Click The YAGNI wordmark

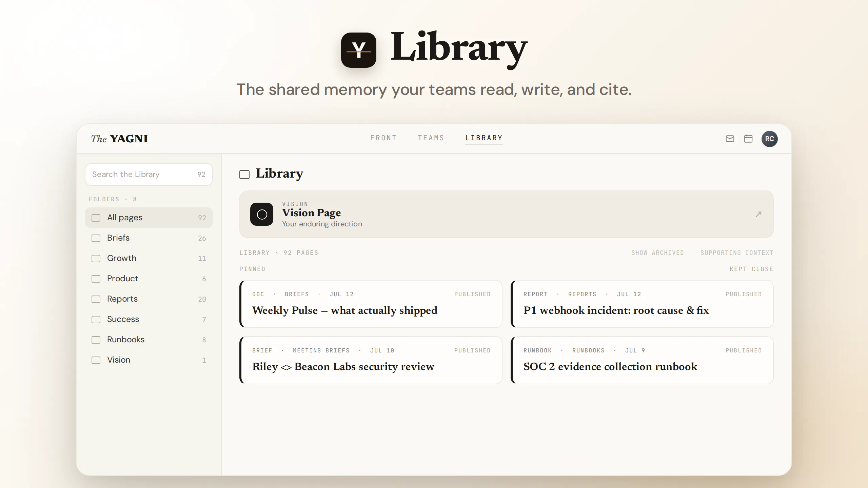[x=119, y=139]
